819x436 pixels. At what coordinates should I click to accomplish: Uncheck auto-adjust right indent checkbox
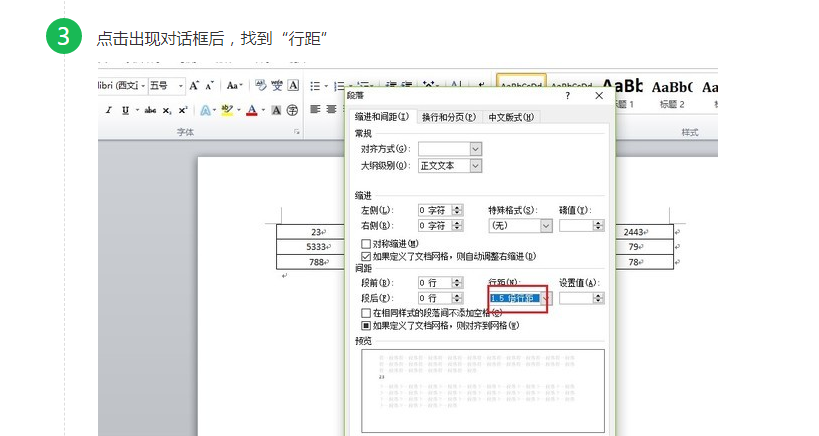tap(366, 256)
